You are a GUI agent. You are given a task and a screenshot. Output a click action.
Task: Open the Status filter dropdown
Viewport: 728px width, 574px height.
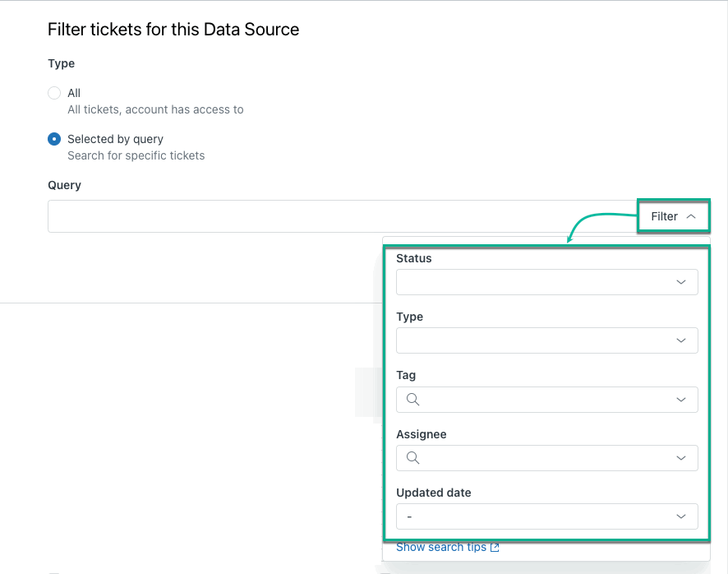[x=546, y=282]
